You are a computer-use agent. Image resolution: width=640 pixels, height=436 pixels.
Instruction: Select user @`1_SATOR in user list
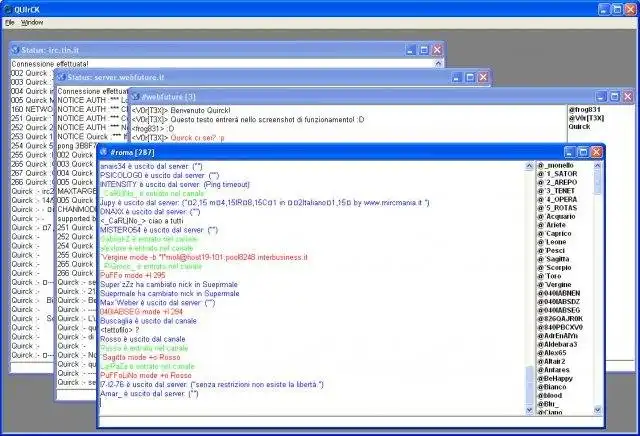tap(557, 174)
